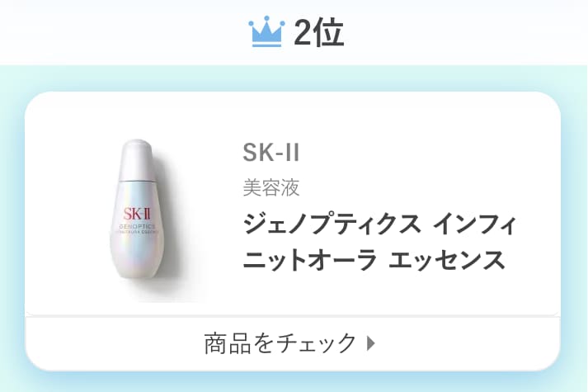The height and width of the screenshot is (392, 588).
Task: Click the divider above 商品をチェック
Action: pos(293,317)
